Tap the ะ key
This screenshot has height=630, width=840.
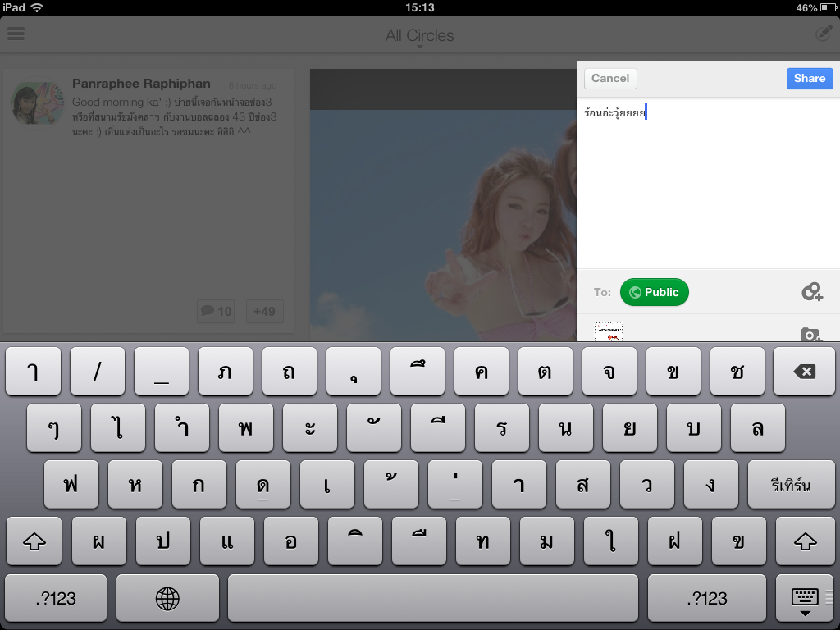coord(309,428)
